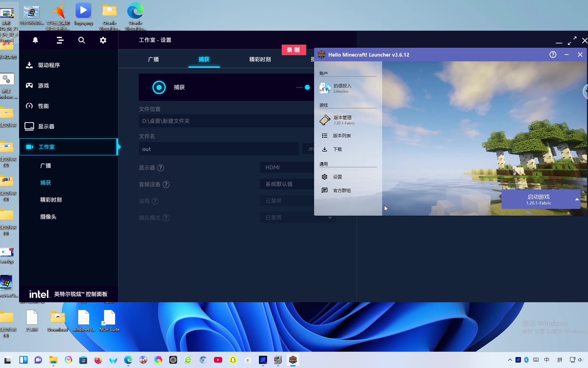This screenshot has width=588, height=368.
Task: Open notifications bell in Intel Arc Control
Action: 35,40
